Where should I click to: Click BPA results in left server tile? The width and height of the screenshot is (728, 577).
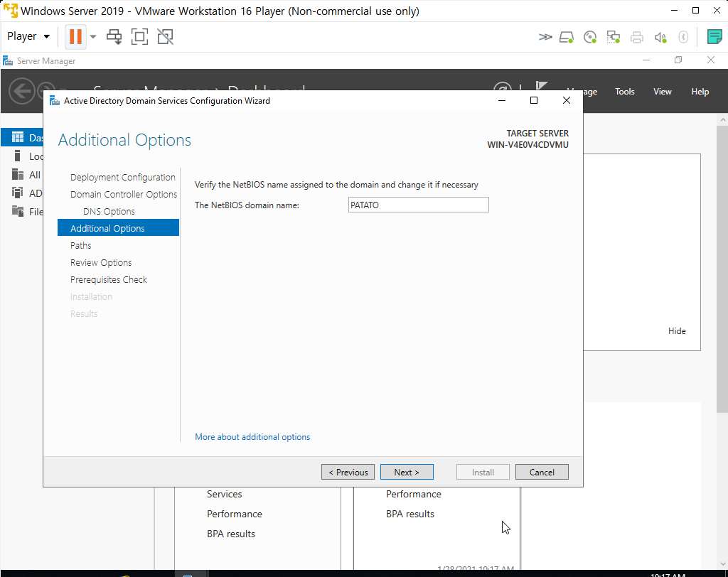tap(231, 534)
